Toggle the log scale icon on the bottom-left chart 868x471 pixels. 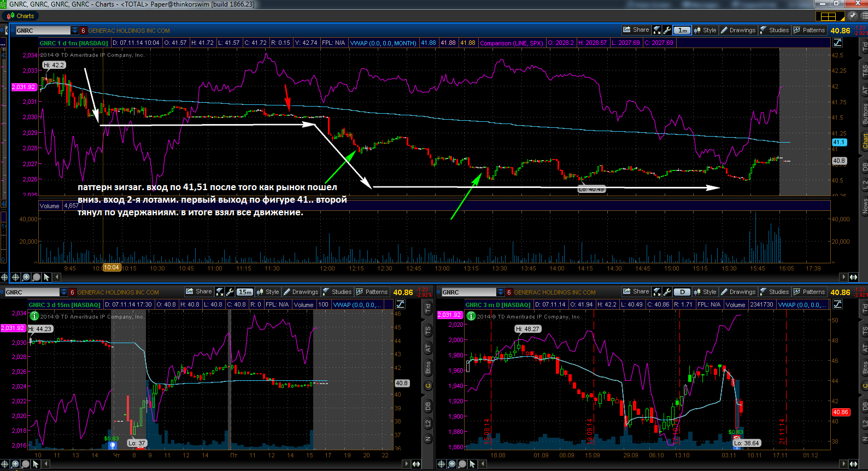[400, 304]
